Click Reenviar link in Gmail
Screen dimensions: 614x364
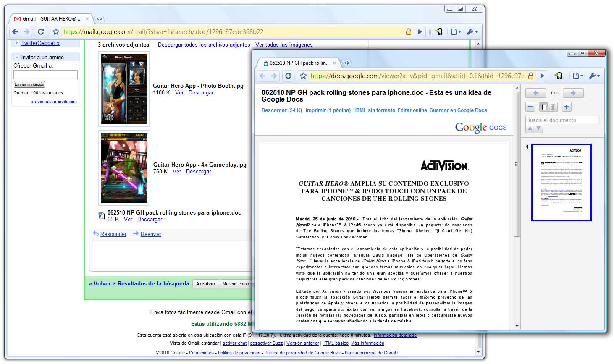151,234
